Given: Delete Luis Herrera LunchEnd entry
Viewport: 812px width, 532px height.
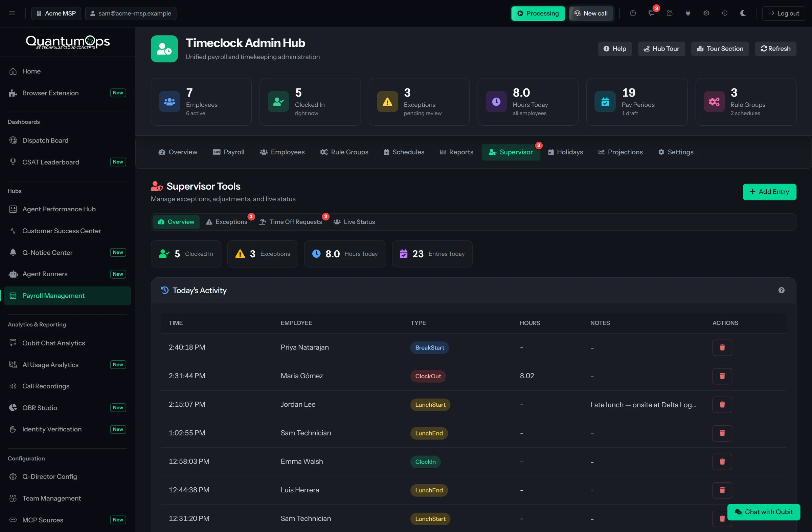Looking at the screenshot, I should click(722, 490).
